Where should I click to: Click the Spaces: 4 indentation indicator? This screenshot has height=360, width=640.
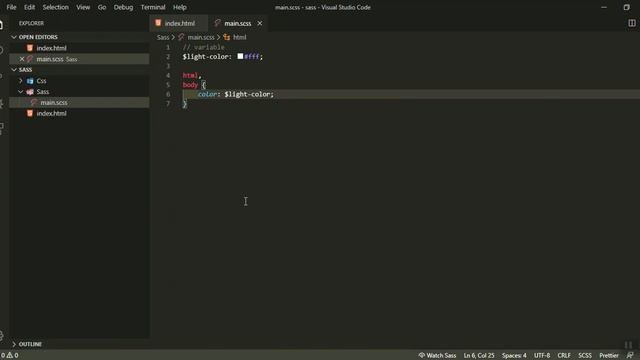point(514,356)
